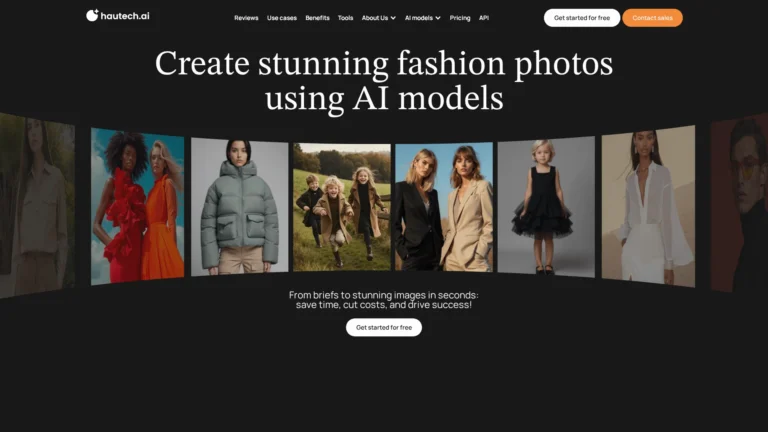Click Get started for free below the tagline
This screenshot has height=432, width=768.
pyautogui.click(x=384, y=327)
